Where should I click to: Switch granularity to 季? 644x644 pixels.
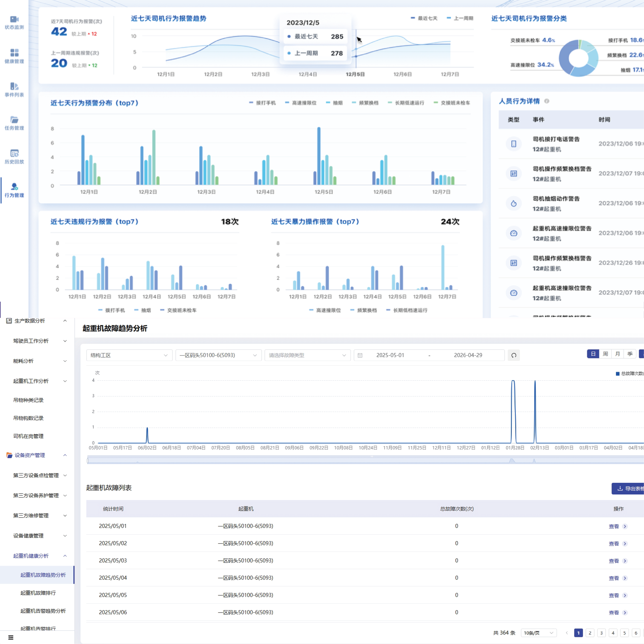point(630,354)
